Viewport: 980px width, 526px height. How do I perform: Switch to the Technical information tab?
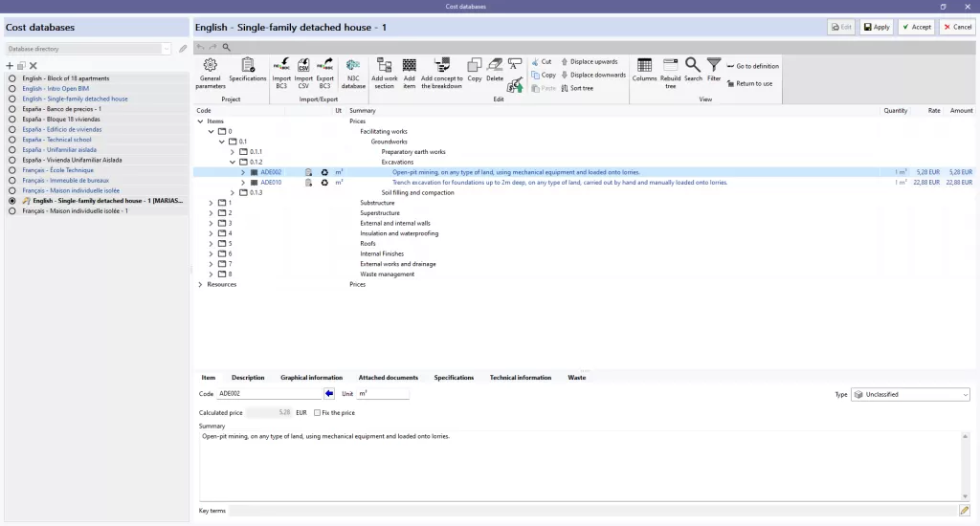point(520,378)
